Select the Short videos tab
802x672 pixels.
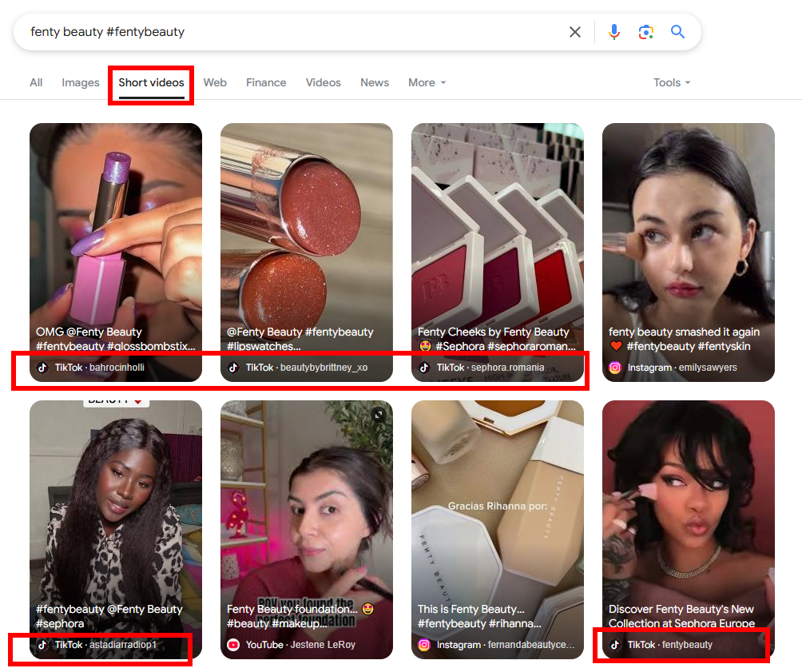152,83
